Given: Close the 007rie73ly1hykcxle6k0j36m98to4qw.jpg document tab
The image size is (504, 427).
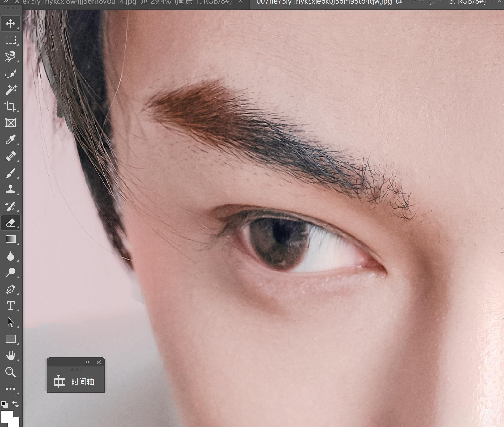Looking at the screenshot, I should click(x=500, y=2).
